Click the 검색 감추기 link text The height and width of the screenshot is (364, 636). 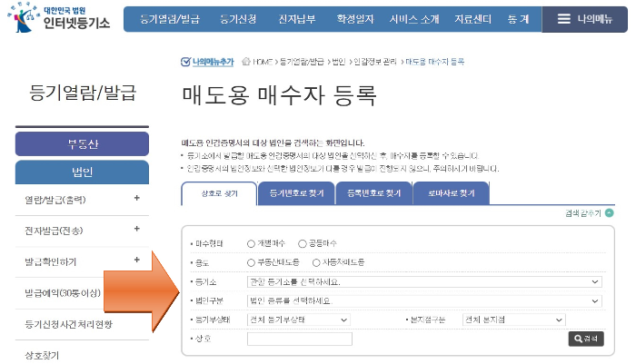tap(583, 213)
